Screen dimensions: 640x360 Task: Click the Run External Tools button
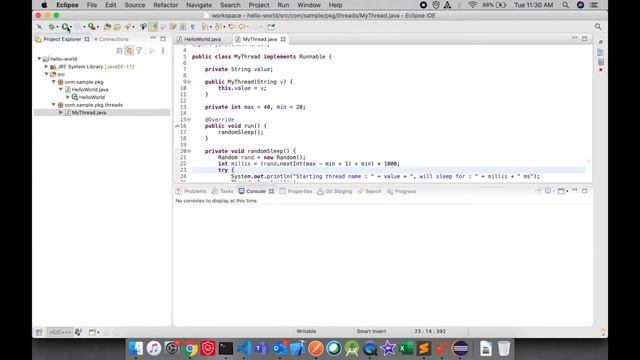(x=92, y=27)
